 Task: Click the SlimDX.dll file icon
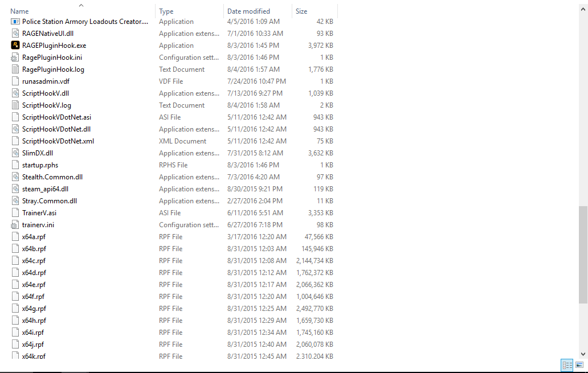point(15,153)
